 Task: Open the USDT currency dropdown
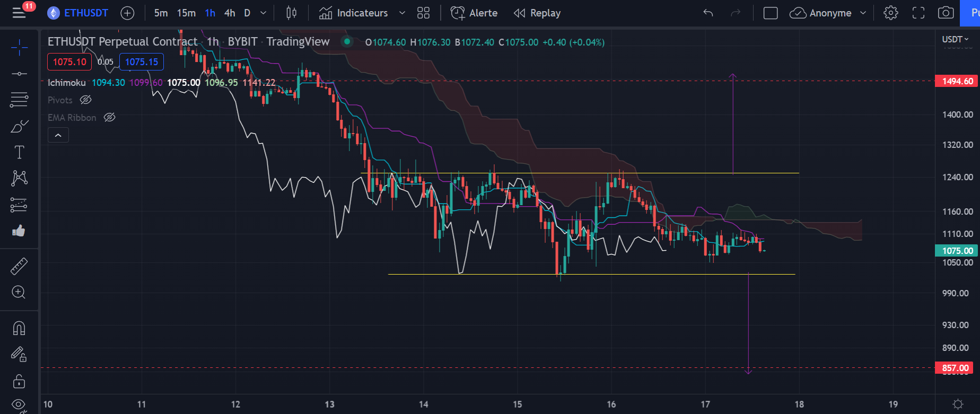coord(955,39)
